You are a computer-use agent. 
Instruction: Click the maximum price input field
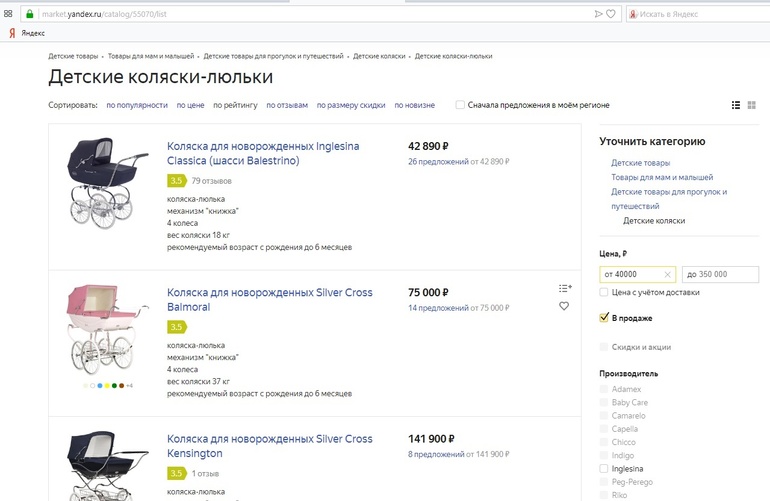(720, 274)
